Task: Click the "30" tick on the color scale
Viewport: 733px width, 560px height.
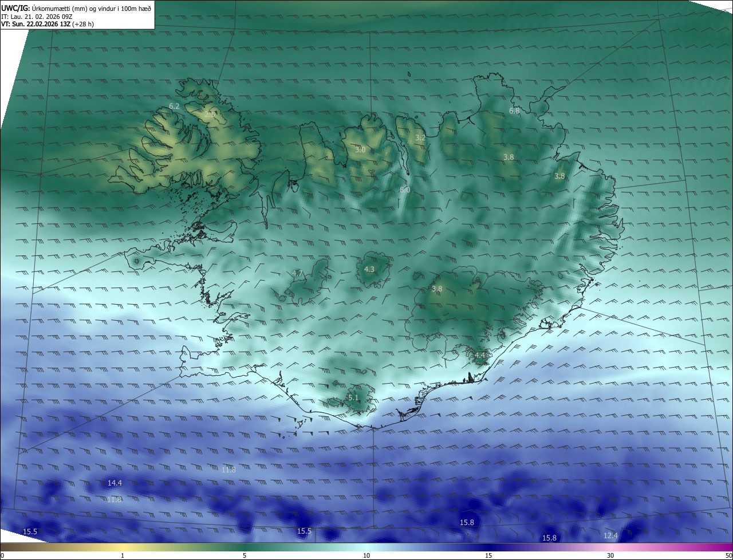Action: pos(610,556)
